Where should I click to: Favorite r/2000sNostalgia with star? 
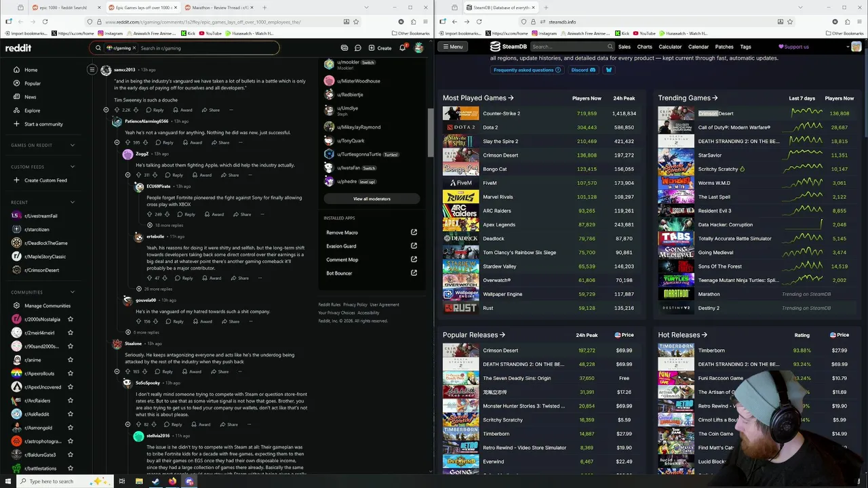coord(71,319)
